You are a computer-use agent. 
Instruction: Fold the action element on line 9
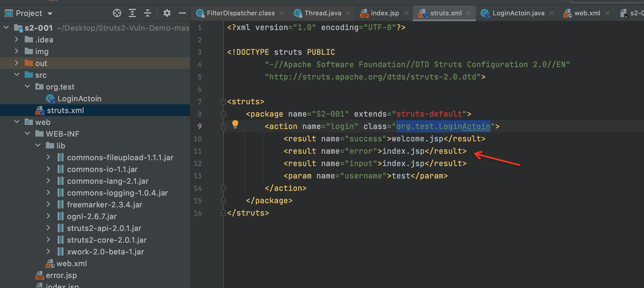(x=223, y=127)
